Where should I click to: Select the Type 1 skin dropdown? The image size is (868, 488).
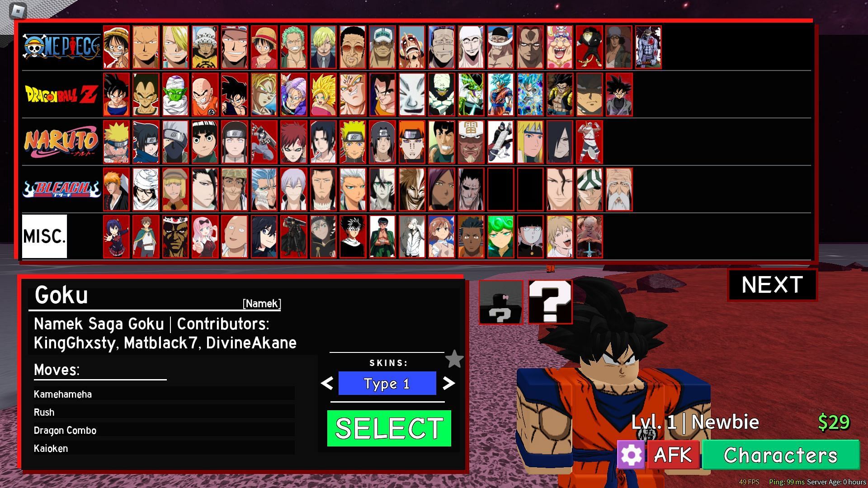(x=387, y=383)
